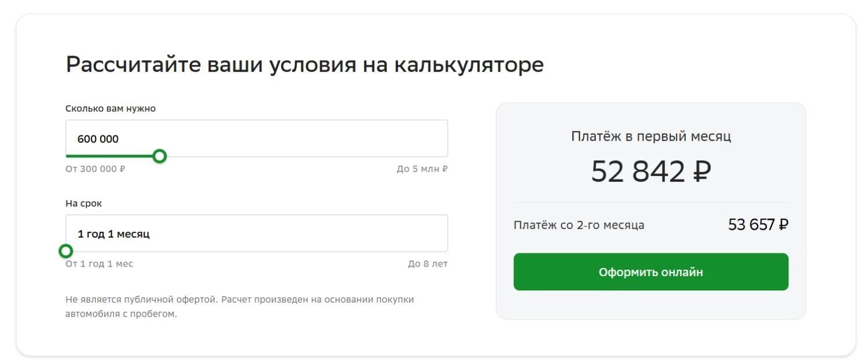Viewport: 868px width, 364px height.
Task: Click the empty right end of the amount field
Action: 405,139
